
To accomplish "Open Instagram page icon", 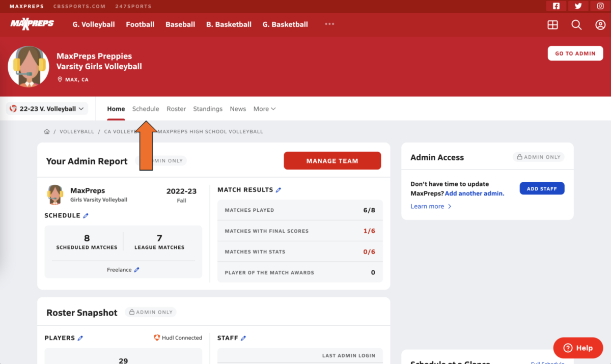I will point(600,6).
